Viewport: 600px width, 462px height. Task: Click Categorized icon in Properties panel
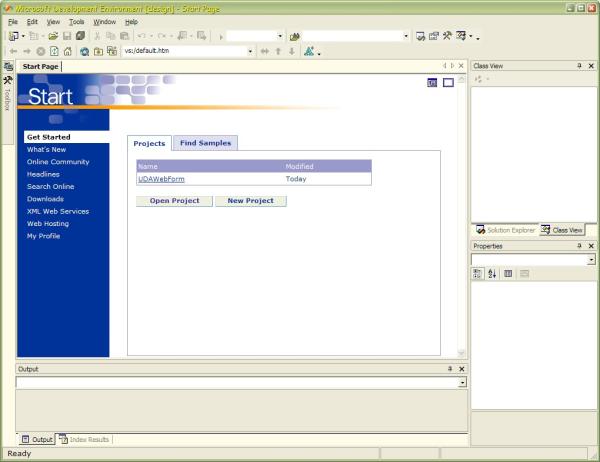click(477, 274)
